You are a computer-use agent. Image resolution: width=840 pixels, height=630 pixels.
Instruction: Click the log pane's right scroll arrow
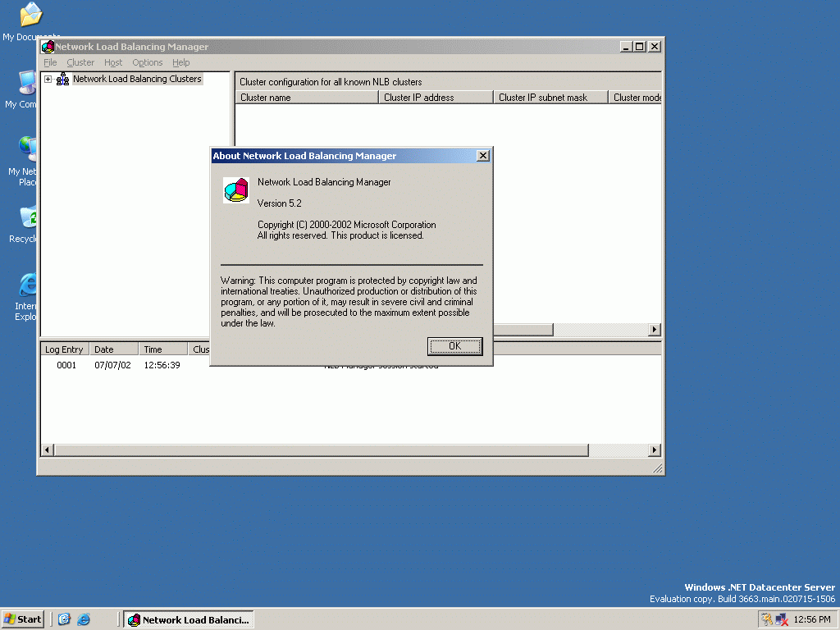click(x=654, y=450)
